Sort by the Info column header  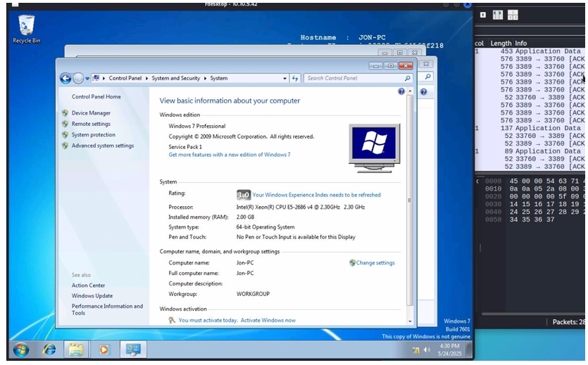tap(521, 43)
